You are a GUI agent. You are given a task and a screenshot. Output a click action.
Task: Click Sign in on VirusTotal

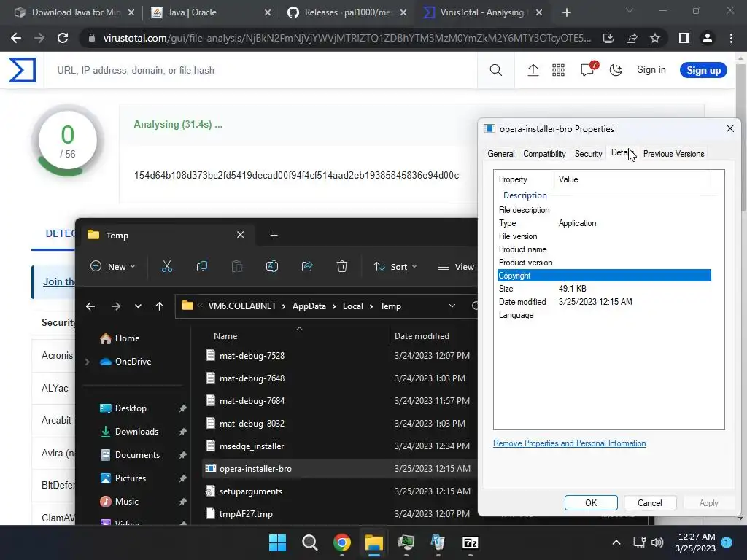651,70
